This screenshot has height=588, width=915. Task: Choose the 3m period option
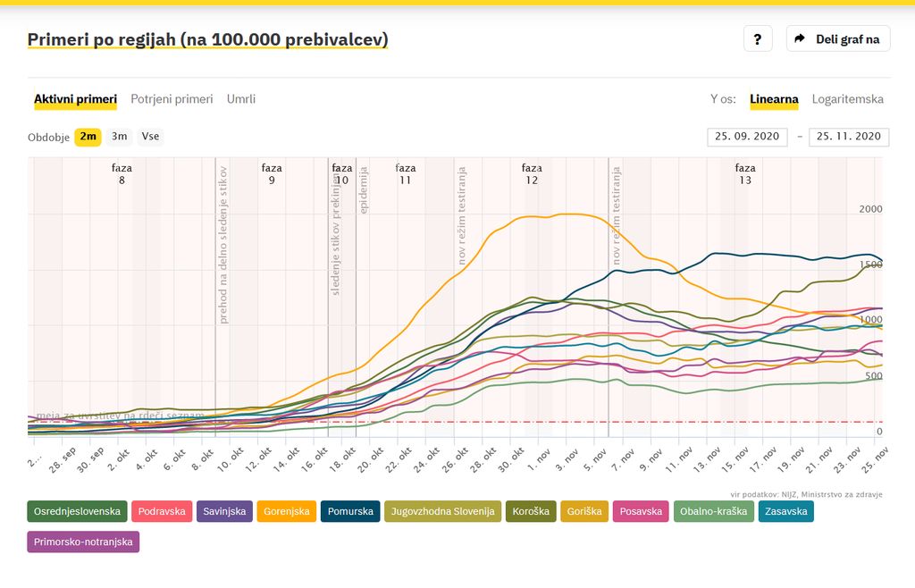pos(119,137)
